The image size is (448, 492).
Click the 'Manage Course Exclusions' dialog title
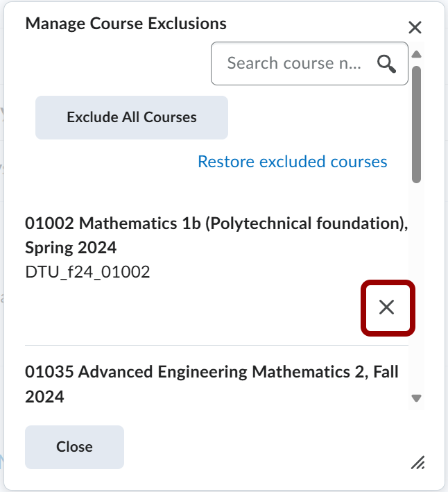tap(126, 24)
